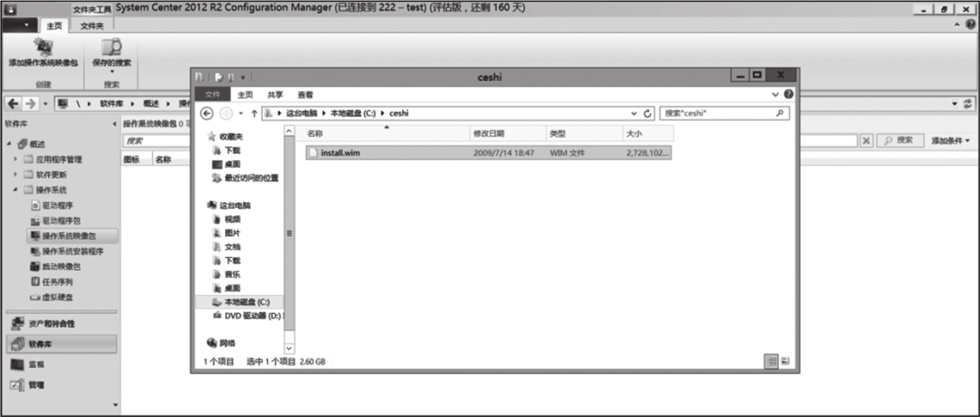The image size is (980, 417).
Task: Sort files by 修改日期 column header
Action: point(508,133)
